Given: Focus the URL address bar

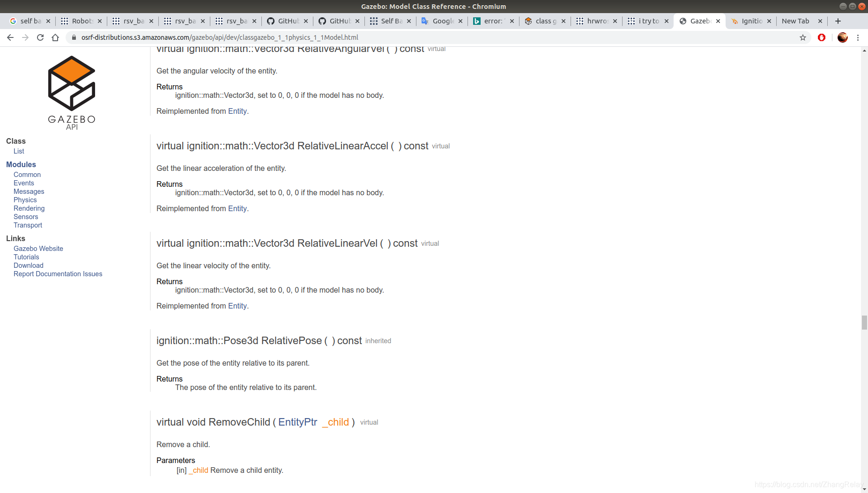Looking at the screenshot, I should click(436, 37).
